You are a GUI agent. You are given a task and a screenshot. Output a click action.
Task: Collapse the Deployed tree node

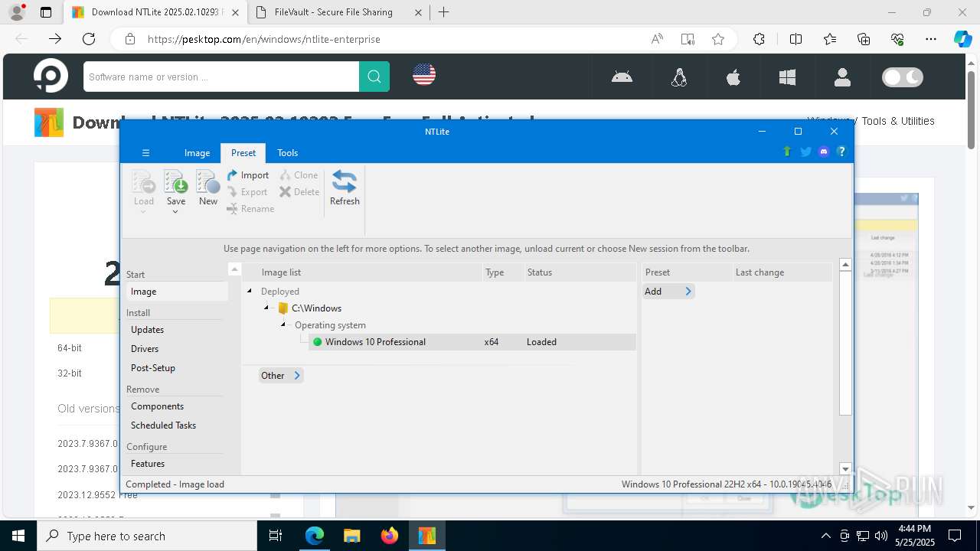click(250, 291)
